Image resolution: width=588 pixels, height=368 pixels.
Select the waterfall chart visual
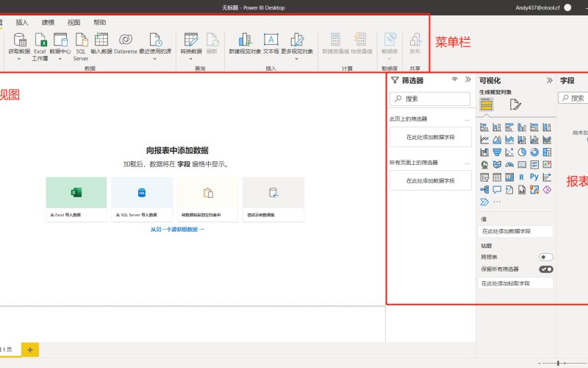[484, 152]
